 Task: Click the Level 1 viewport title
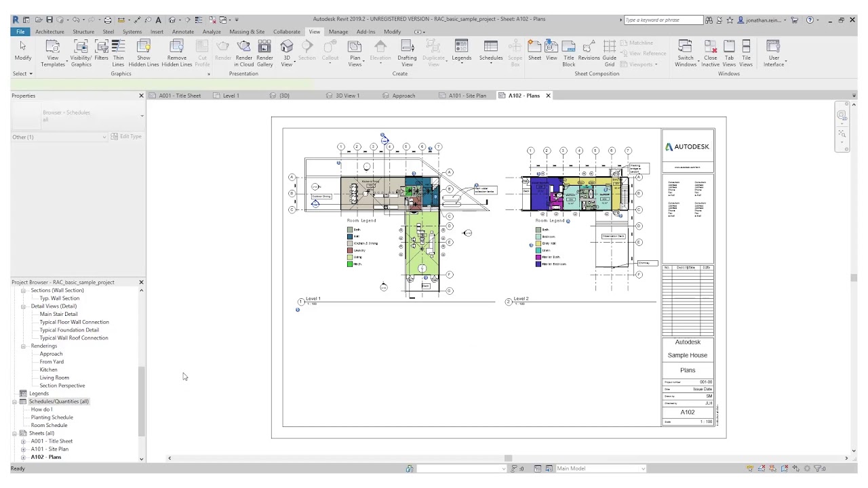point(313,298)
